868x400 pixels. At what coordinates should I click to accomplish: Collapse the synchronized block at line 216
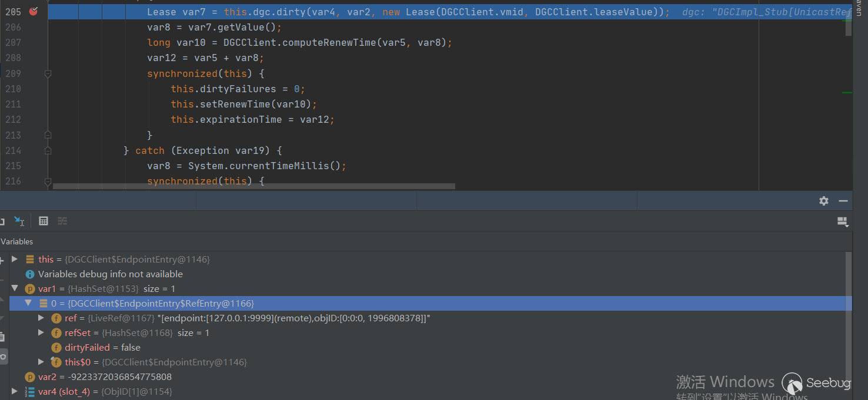[x=48, y=181]
